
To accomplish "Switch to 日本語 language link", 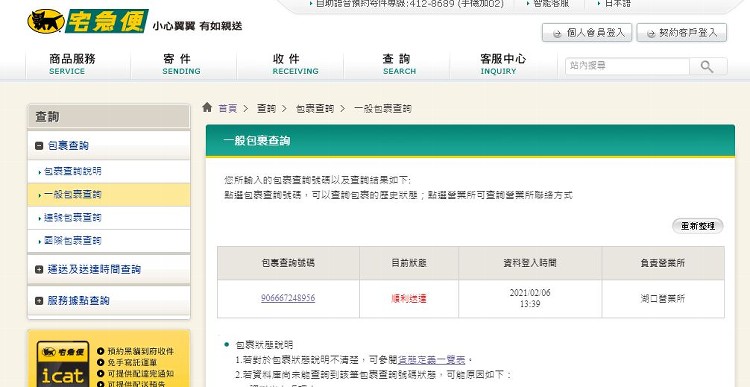I will pos(617,3).
